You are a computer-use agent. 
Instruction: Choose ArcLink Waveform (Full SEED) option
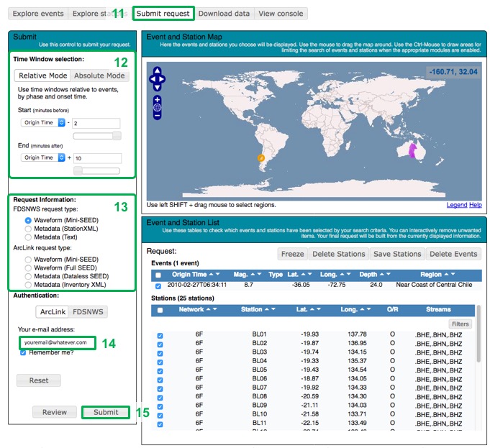pos(28,268)
